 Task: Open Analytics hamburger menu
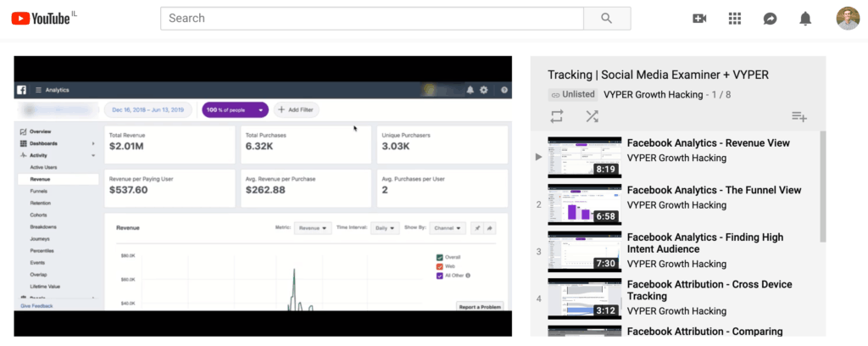pyautogui.click(x=39, y=90)
